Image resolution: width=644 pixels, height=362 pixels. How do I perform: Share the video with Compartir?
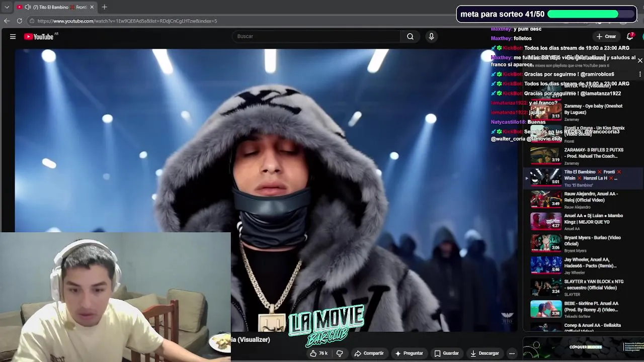coord(369,353)
